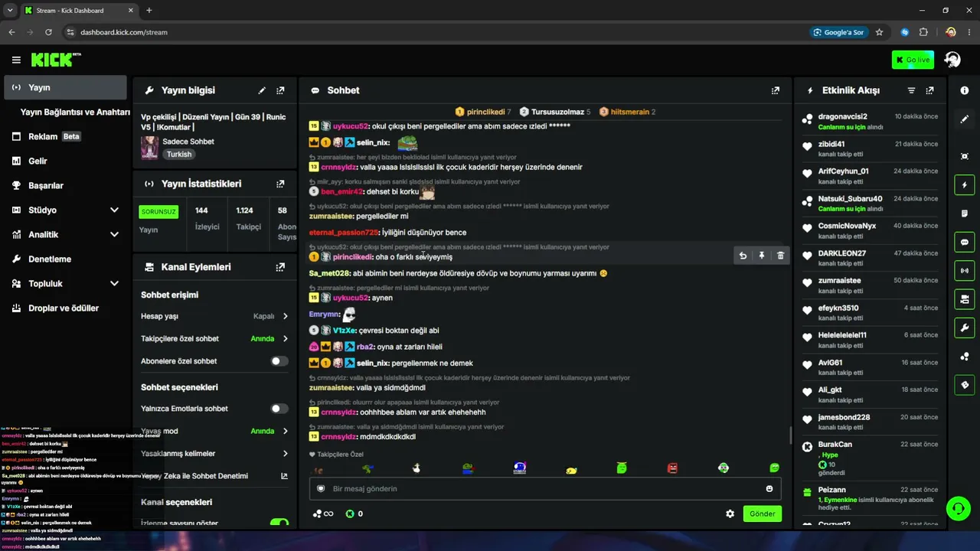This screenshot has width=980, height=551.
Task: Click the Kick logo
Action: [x=56, y=60]
